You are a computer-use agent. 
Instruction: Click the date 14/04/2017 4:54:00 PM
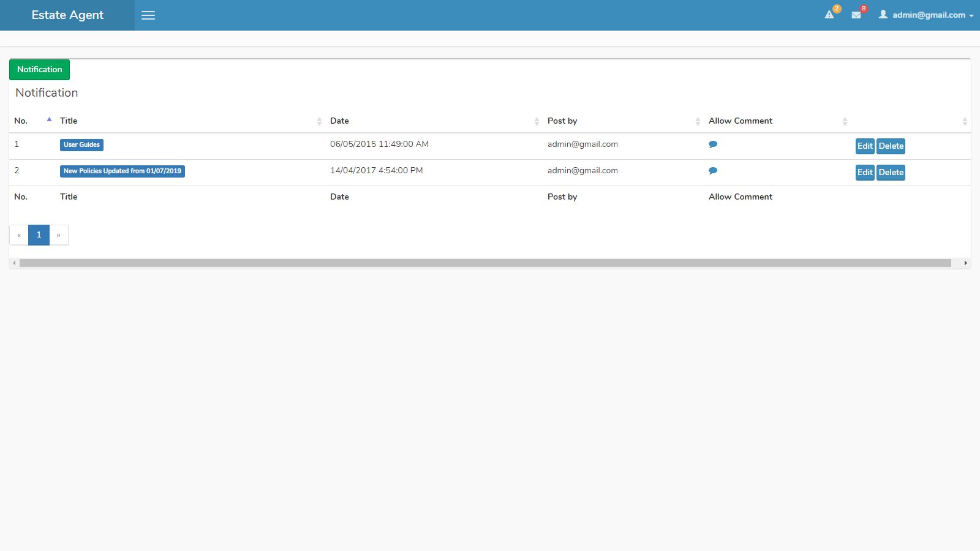click(376, 171)
